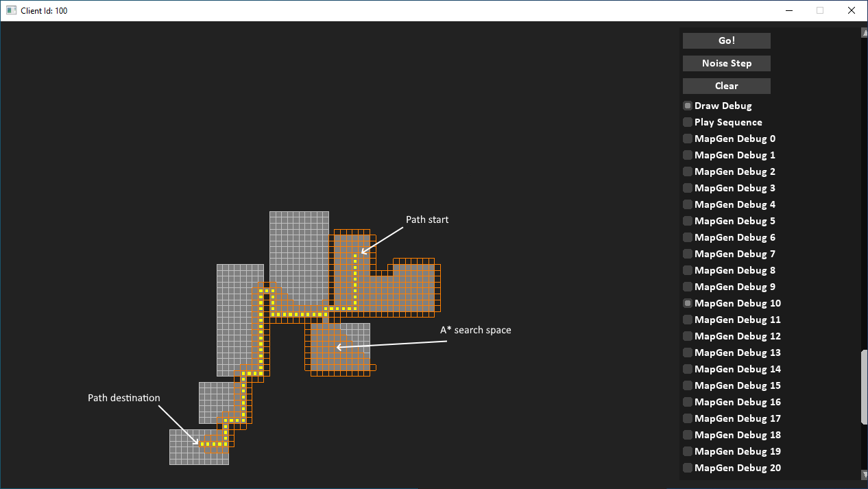
Task: Disable MapGen Debug 10
Action: (687, 302)
